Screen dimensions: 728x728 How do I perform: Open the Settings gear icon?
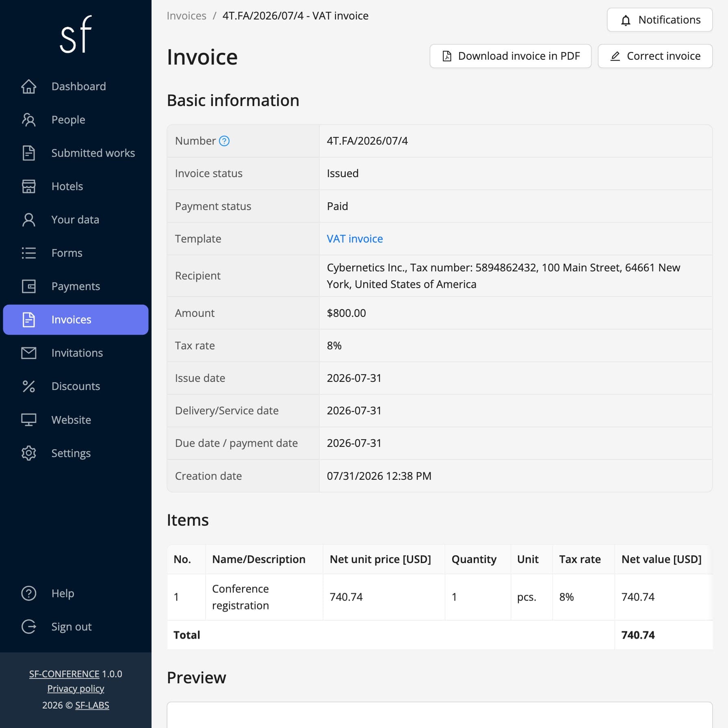click(29, 453)
